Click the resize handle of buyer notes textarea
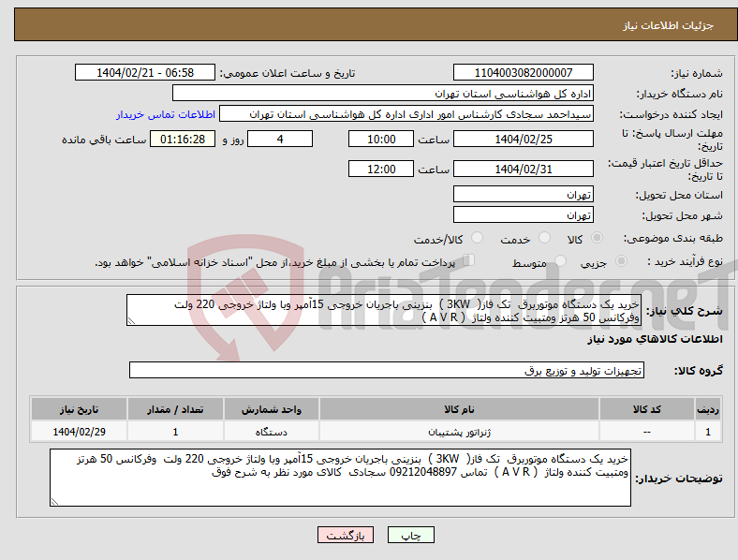 click(x=54, y=502)
